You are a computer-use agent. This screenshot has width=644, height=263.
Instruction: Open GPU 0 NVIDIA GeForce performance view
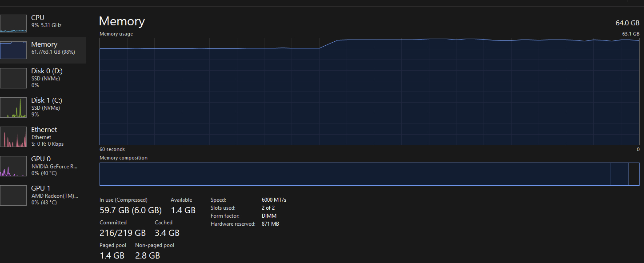(54, 166)
